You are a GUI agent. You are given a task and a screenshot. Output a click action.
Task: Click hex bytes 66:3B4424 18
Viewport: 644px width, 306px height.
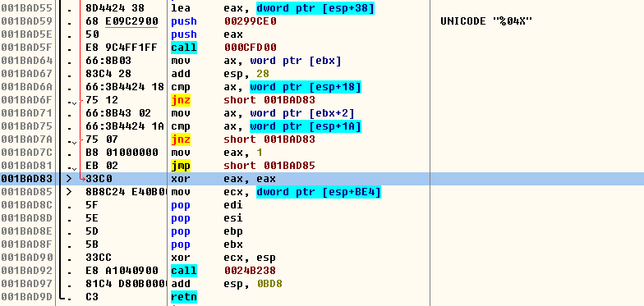[125, 87]
